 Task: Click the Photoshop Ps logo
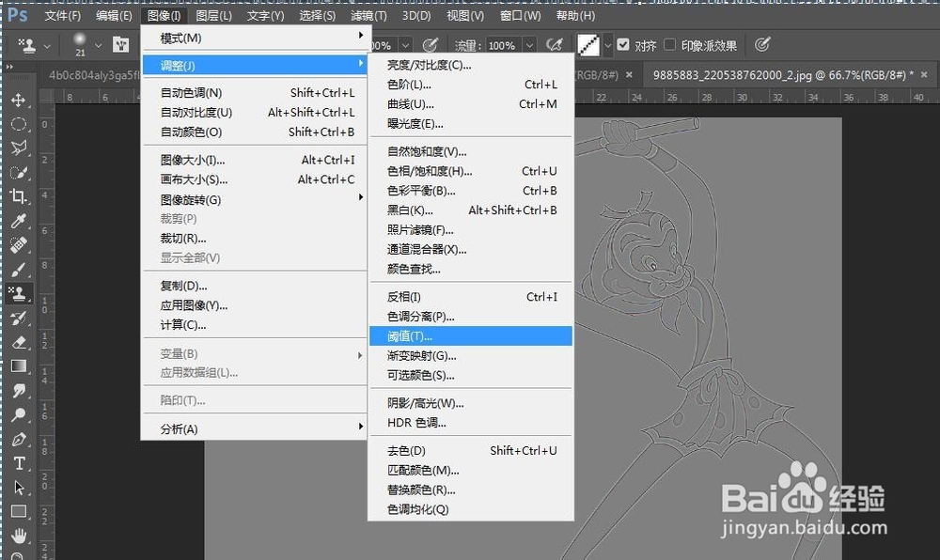(x=17, y=14)
